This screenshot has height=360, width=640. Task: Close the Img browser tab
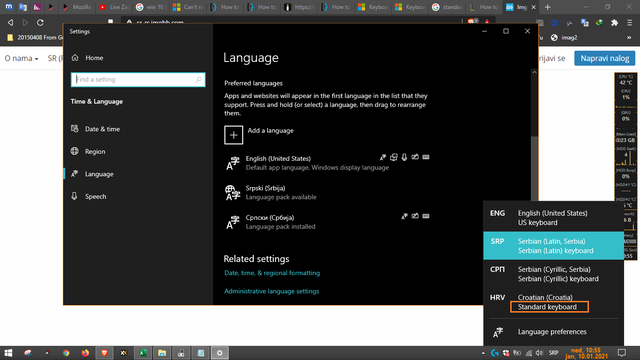533,7
